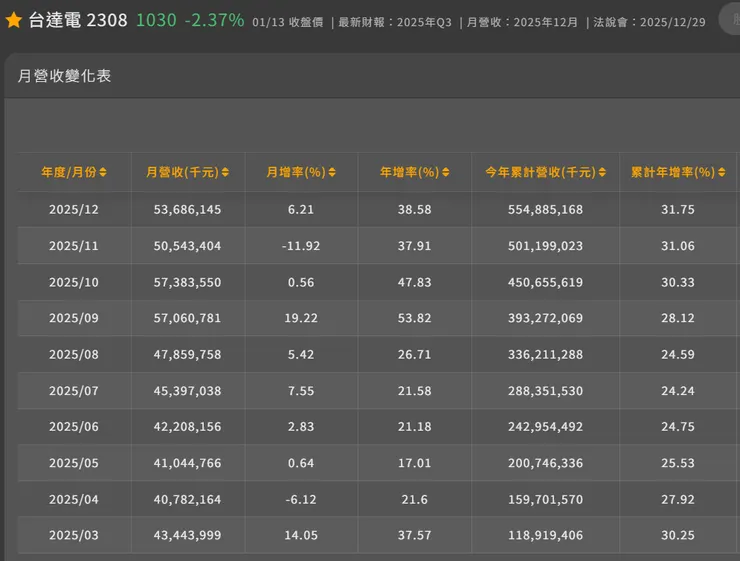Select the 2025/09 row date cell
740x561 pixels.
pos(74,318)
